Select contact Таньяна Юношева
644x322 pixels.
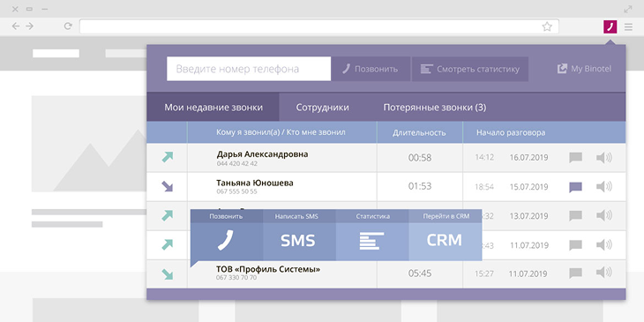click(255, 183)
